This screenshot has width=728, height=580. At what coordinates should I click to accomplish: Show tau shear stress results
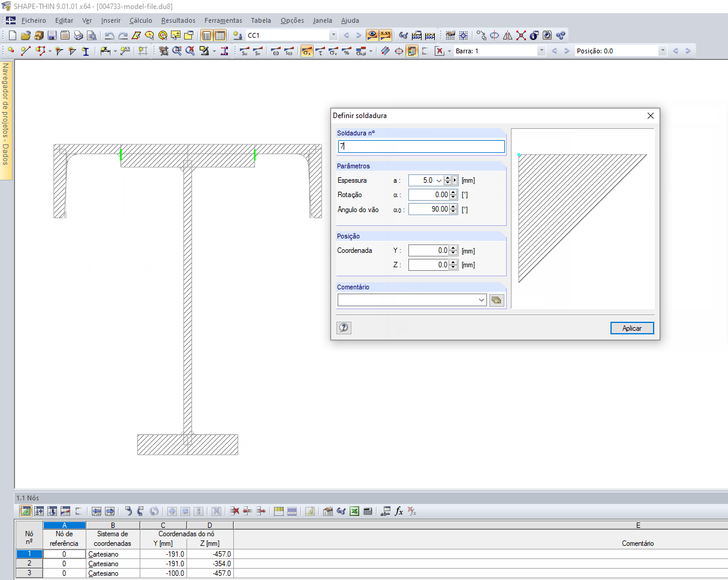pos(320,51)
